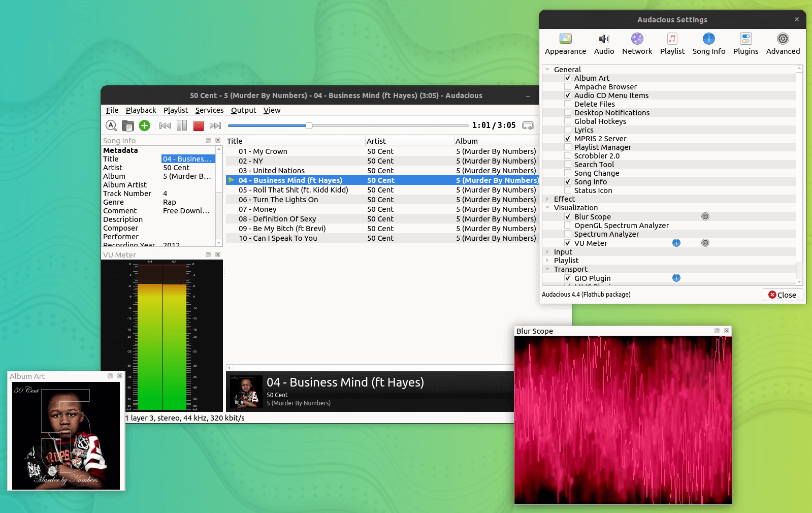The height and width of the screenshot is (513, 812).
Task: Expand the Effect plugin group
Action: pos(547,199)
